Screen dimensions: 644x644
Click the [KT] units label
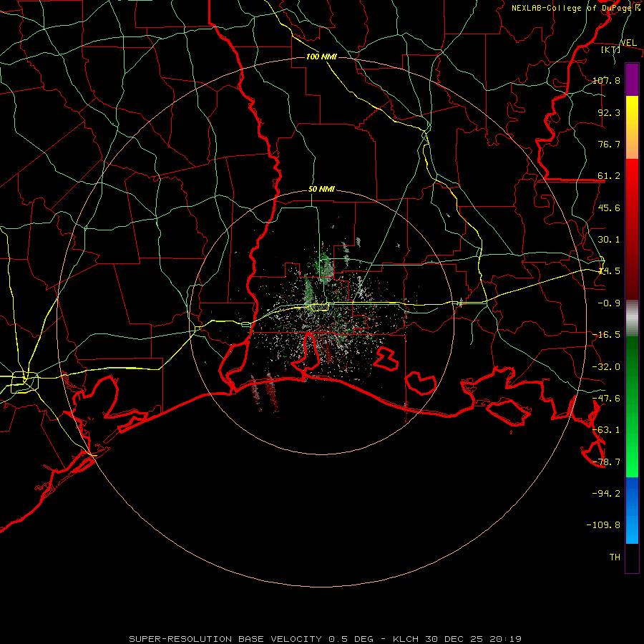[611, 49]
